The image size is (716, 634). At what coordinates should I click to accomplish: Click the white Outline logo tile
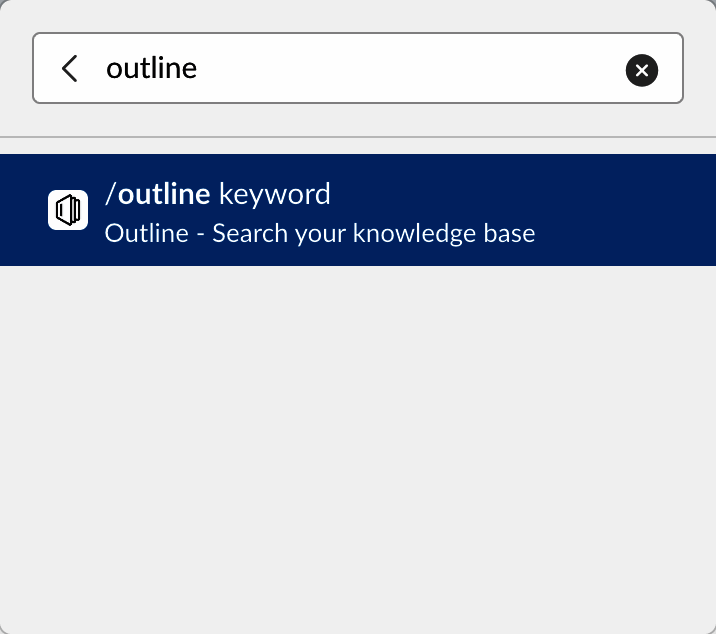click(x=68, y=210)
